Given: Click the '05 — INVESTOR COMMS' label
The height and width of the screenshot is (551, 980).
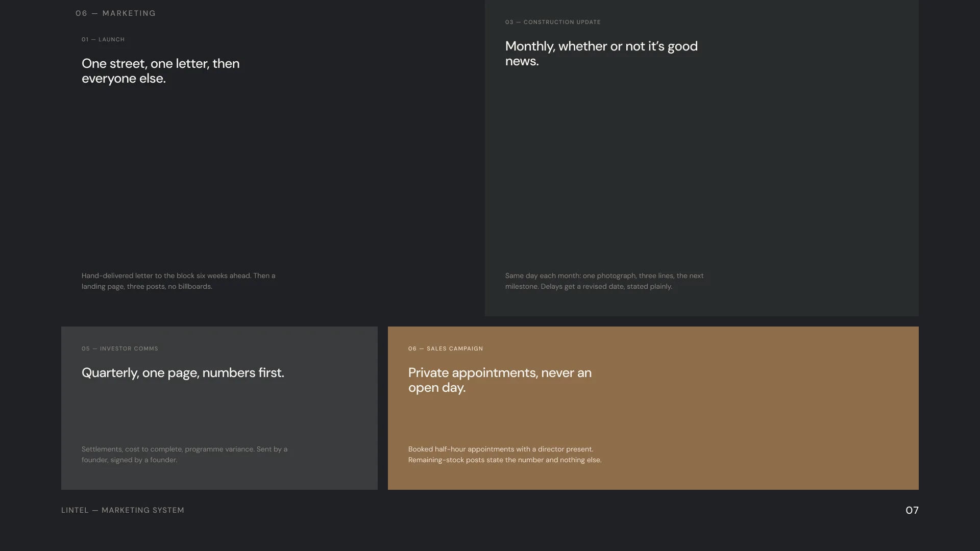Looking at the screenshot, I should coord(120,348).
